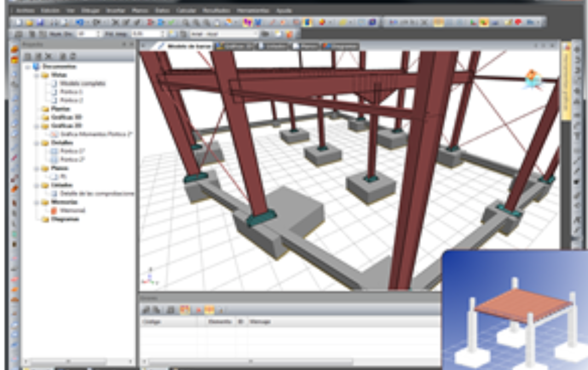Open the Archivo menu

24,10
